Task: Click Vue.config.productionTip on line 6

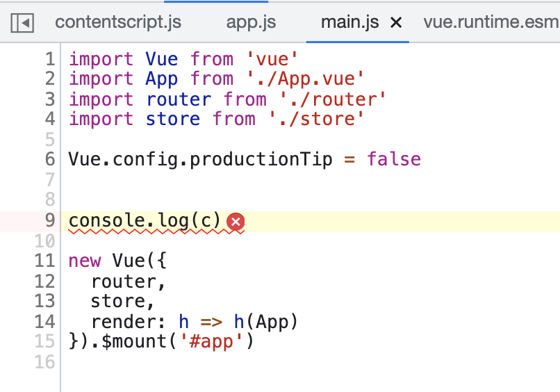Action: tap(200, 159)
